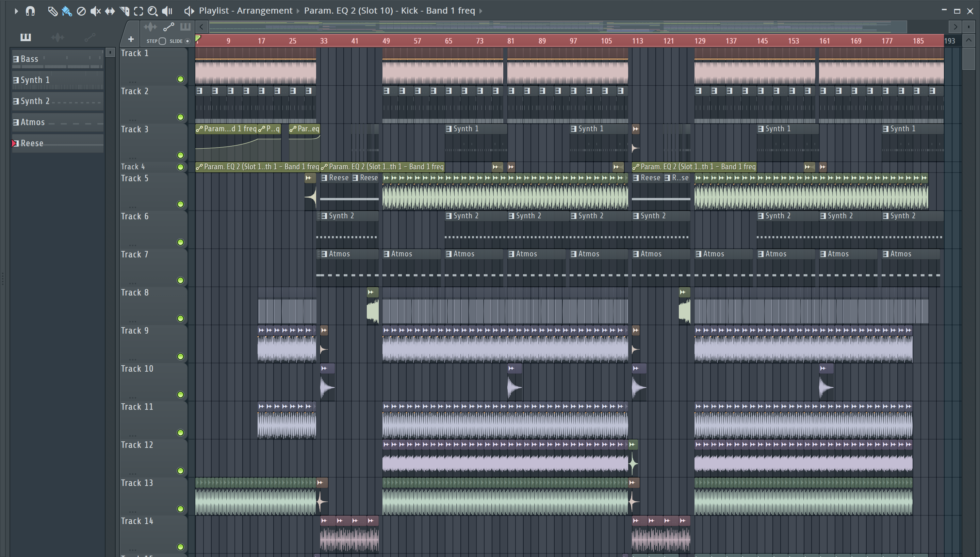This screenshot has width=980, height=557.
Task: Open the first Reese clip's menu icon on Track 5
Action: tap(324, 178)
